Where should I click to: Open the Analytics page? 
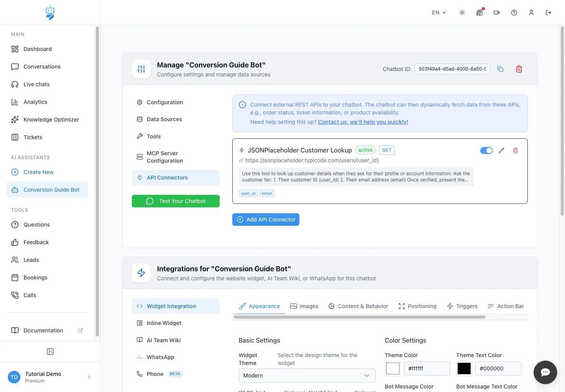coord(47,102)
